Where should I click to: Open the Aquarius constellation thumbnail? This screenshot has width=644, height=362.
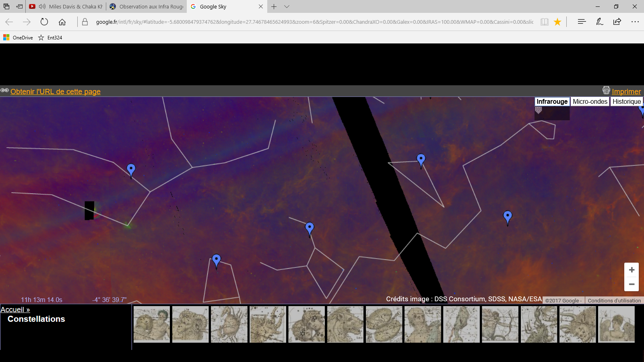pos(152,325)
